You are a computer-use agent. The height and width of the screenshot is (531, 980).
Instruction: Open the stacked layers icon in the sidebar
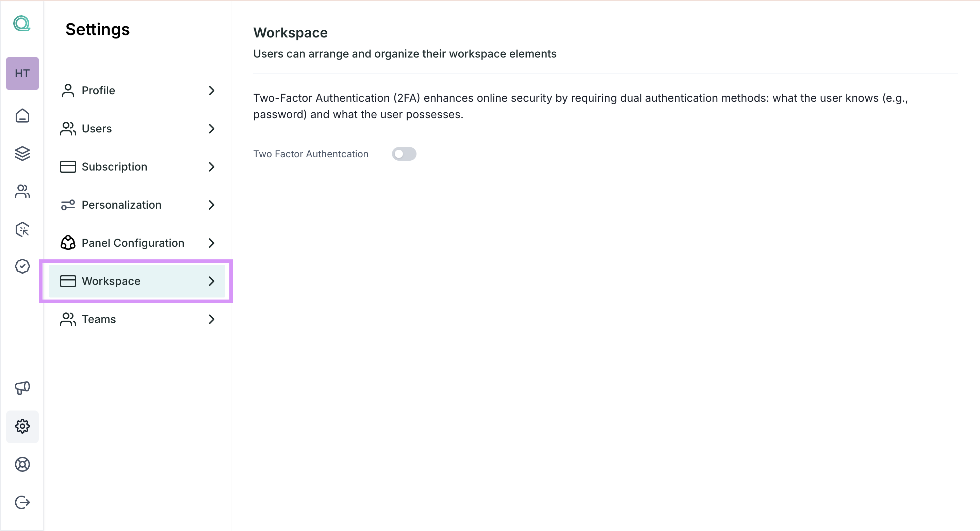[22, 154]
